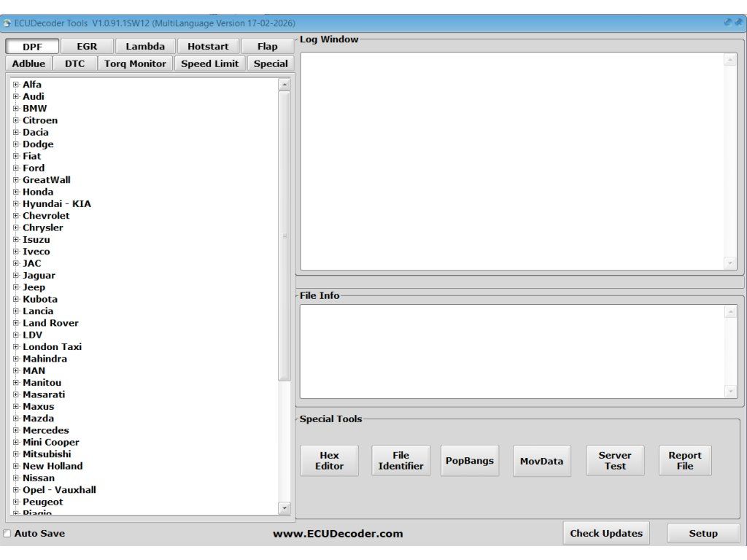Select the Torq Monitor tab
Image resolution: width=747 pixels, height=560 pixels.
point(135,63)
